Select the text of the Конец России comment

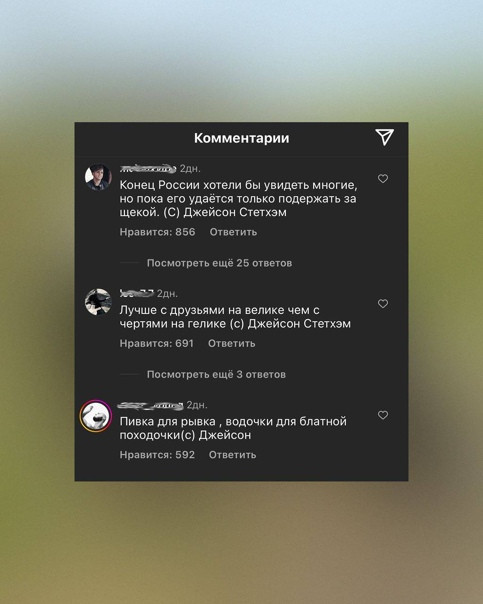click(x=238, y=199)
